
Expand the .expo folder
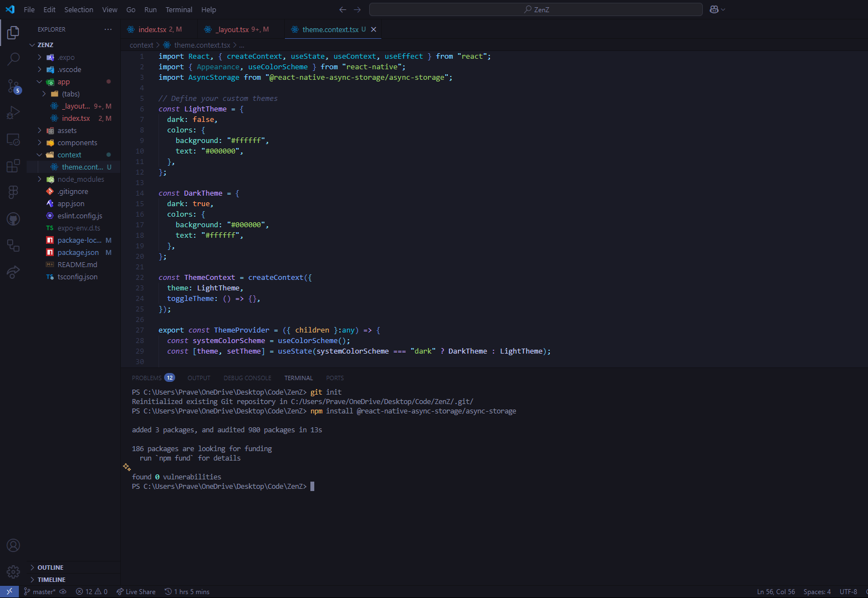tap(39, 57)
